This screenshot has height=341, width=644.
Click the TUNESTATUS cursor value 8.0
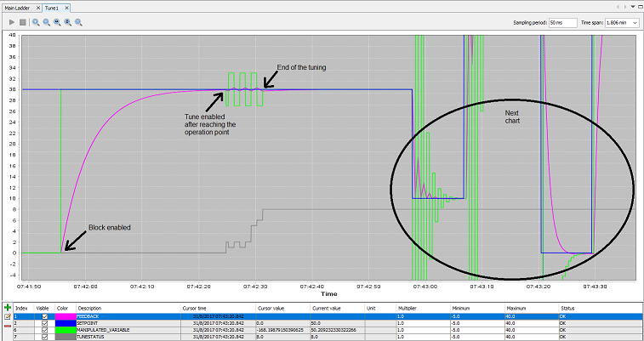coord(283,337)
